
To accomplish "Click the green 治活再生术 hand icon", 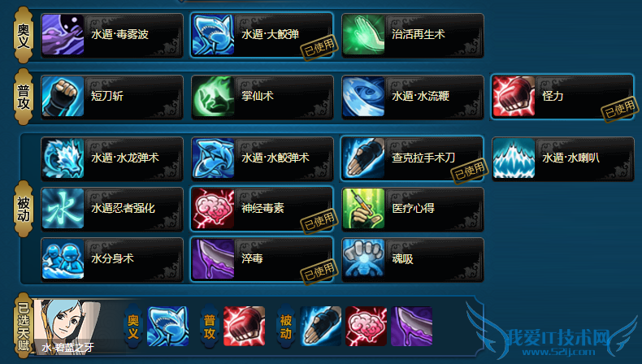I will pyautogui.click(x=363, y=35).
